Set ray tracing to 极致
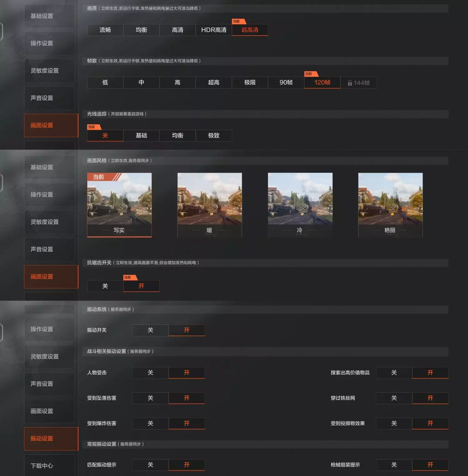The image size is (468, 476). pos(214,135)
